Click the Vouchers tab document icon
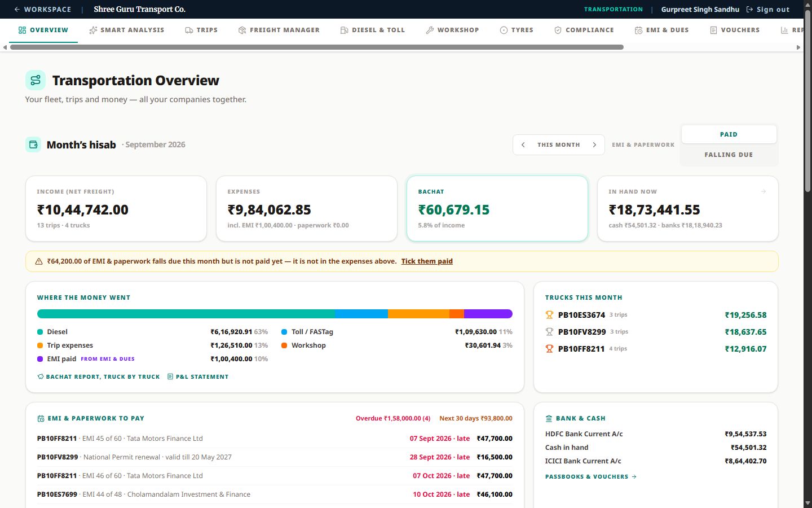812x508 pixels. (713, 30)
